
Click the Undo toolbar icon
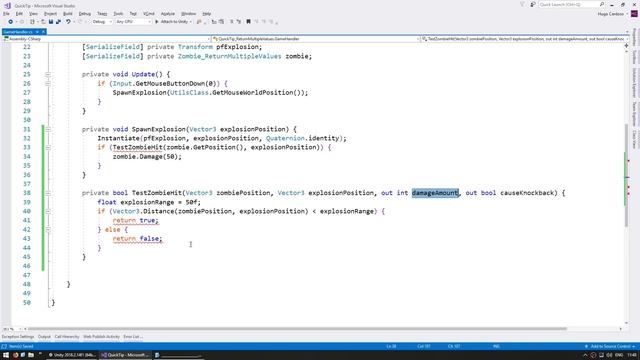68,22
